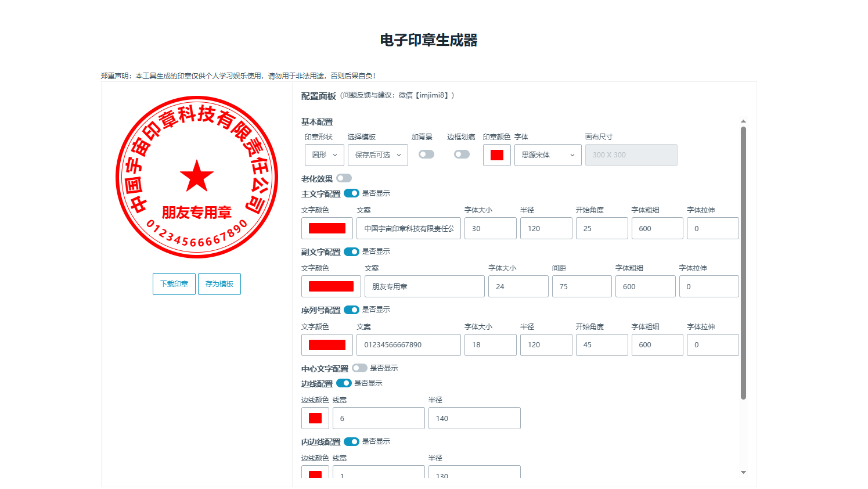Open the 序列号配置 文字颜色 swatch
Viewport: 868px width, 489px height.
pos(327,345)
